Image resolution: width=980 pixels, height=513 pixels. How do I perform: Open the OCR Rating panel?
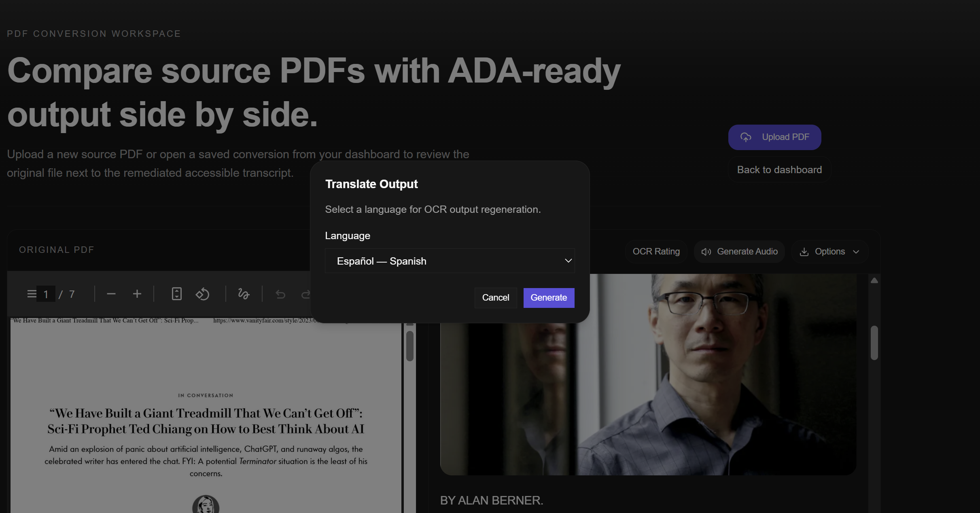(656, 252)
